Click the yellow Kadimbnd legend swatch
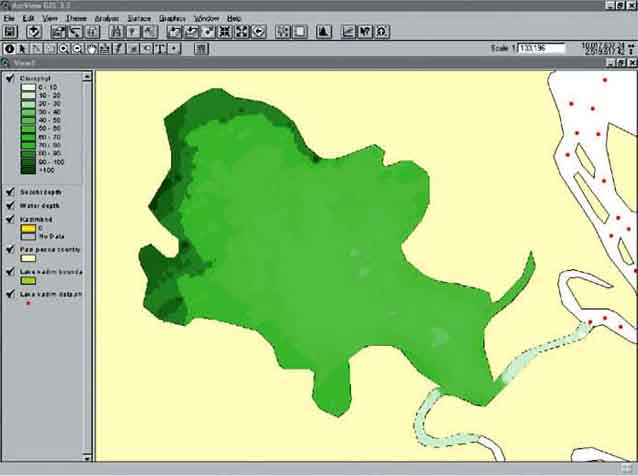 [28, 227]
